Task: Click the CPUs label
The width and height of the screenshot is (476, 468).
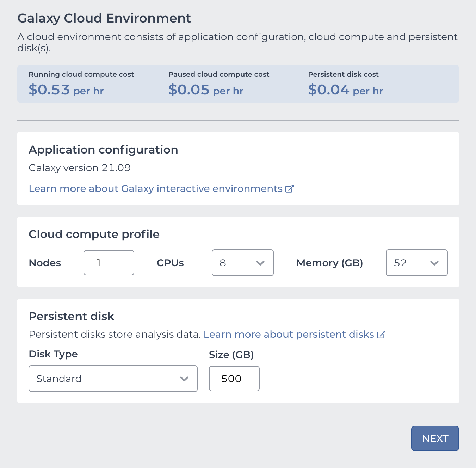Action: click(170, 263)
